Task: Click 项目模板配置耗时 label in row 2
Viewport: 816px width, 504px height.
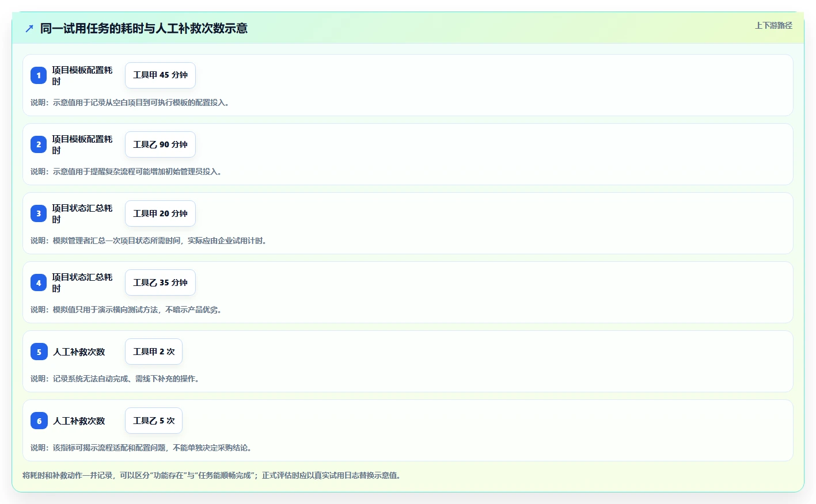Action: pos(82,144)
